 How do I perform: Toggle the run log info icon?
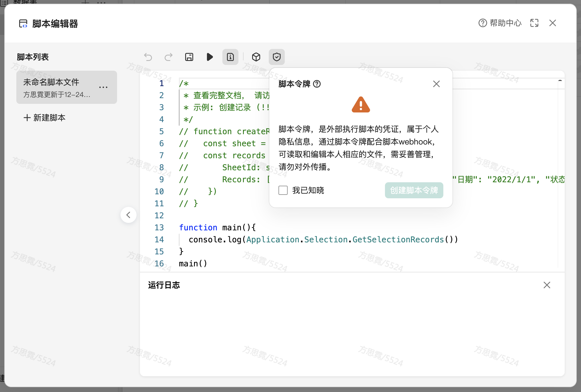coord(230,57)
